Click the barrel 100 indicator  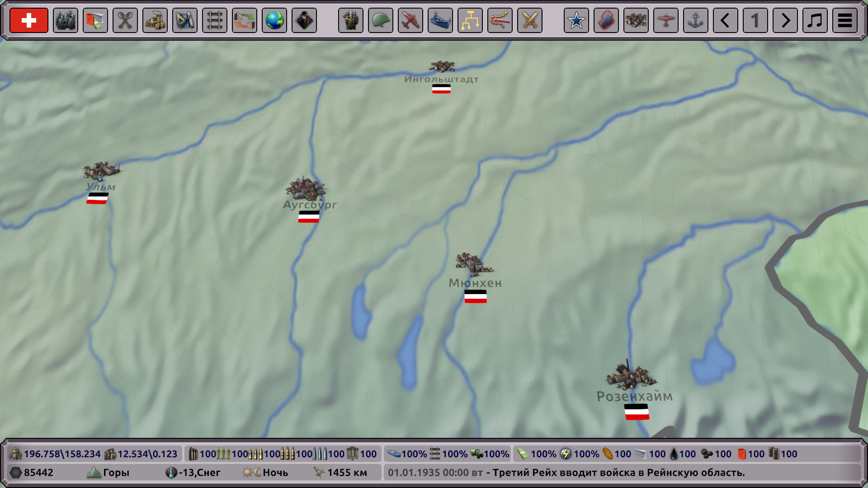[783, 454]
